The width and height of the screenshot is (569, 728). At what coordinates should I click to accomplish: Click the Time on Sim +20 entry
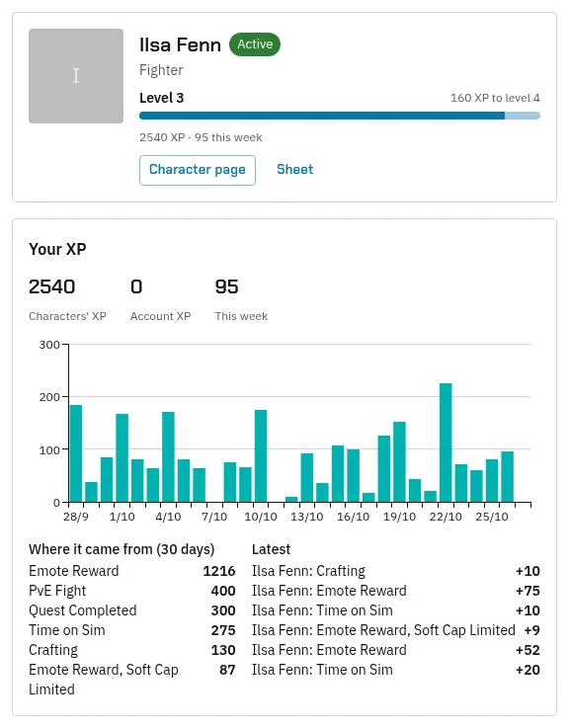[396, 670]
